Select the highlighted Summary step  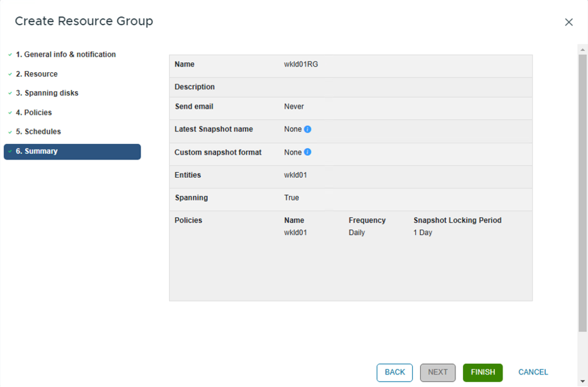pyautogui.click(x=72, y=151)
